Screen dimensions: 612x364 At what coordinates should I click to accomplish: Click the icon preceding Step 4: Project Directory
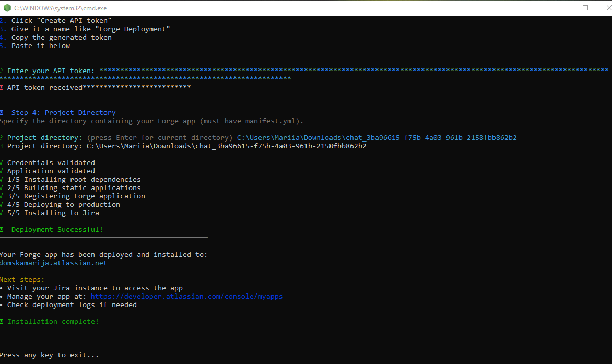coord(3,112)
